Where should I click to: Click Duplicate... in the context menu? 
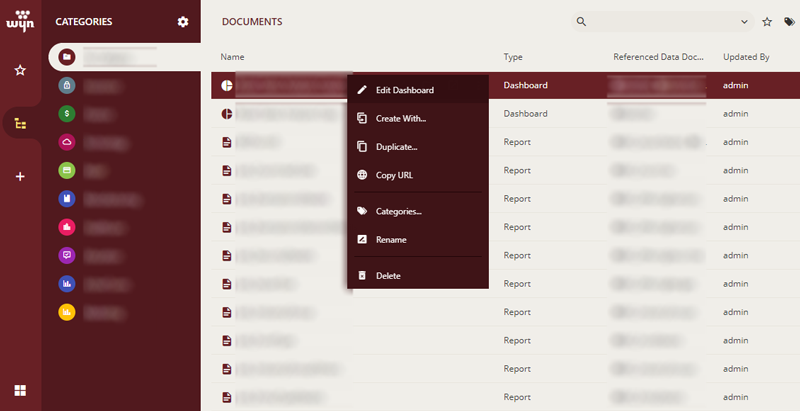pos(396,147)
